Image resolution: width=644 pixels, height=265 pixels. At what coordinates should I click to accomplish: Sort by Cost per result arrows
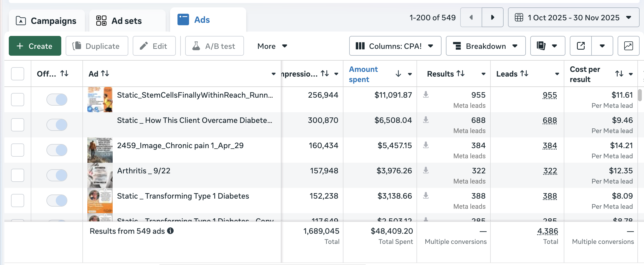pyautogui.click(x=619, y=74)
